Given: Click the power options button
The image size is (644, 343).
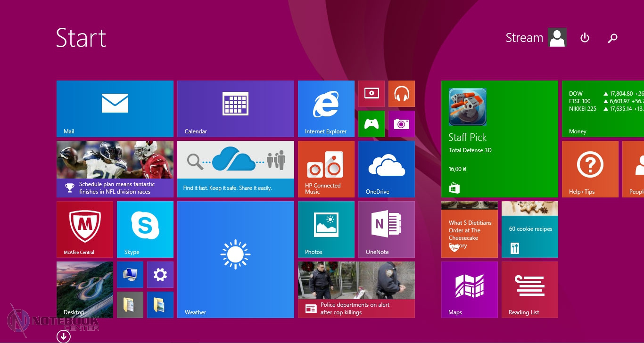Looking at the screenshot, I should (585, 38).
